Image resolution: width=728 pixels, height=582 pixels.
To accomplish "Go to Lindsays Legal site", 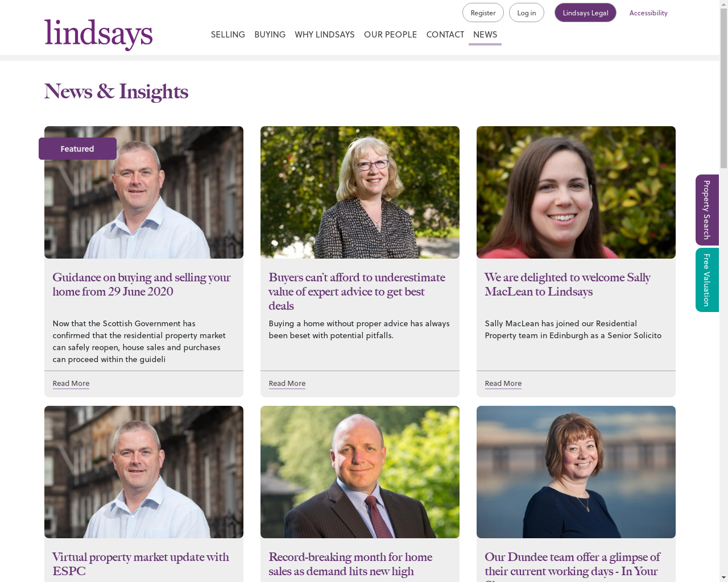I will [x=585, y=13].
